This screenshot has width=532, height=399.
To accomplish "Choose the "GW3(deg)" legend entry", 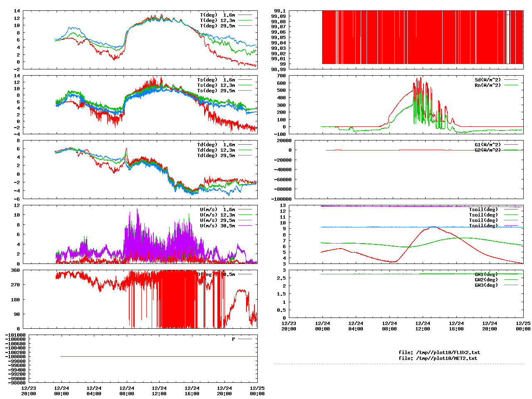I will 486,285.
